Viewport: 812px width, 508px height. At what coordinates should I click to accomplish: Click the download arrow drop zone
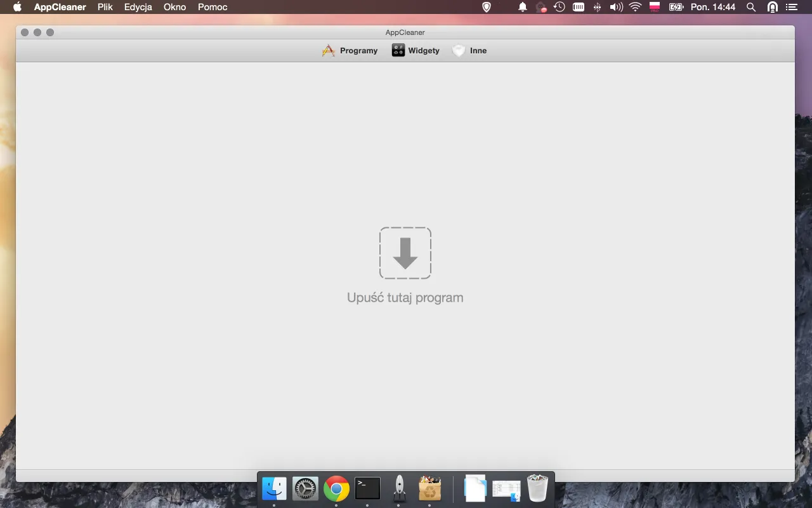(405, 253)
